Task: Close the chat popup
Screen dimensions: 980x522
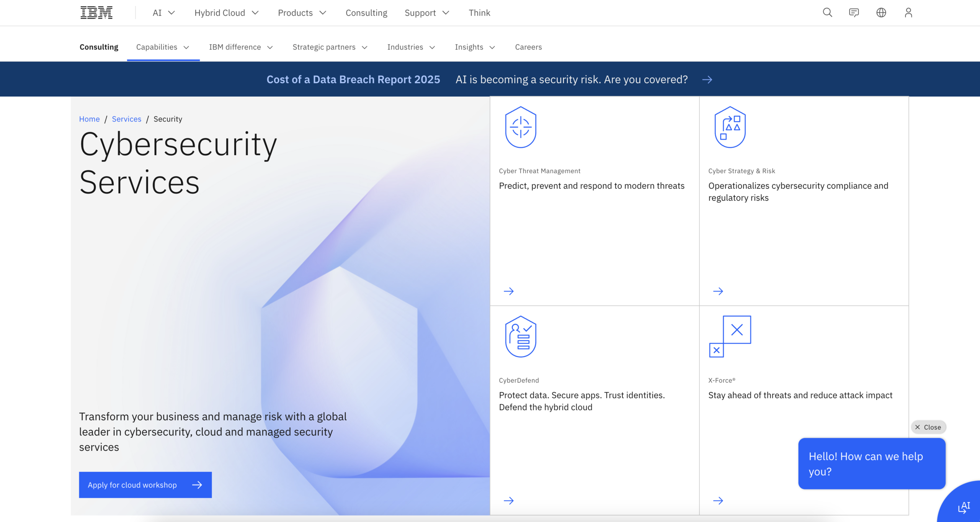Action: [x=928, y=427]
